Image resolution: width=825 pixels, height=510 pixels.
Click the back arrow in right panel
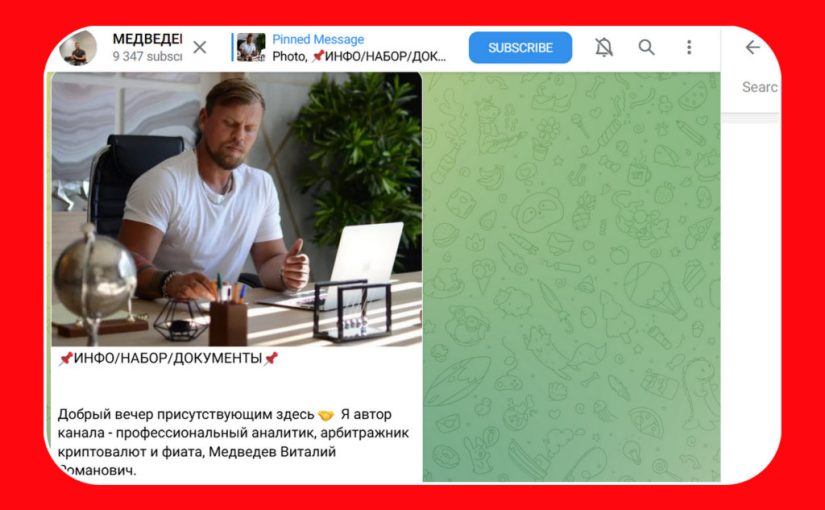point(753,47)
